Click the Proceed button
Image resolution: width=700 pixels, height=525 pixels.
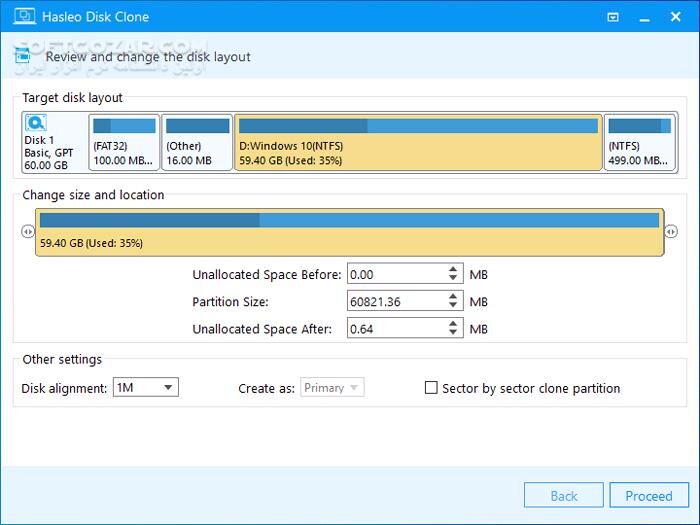[649, 495]
